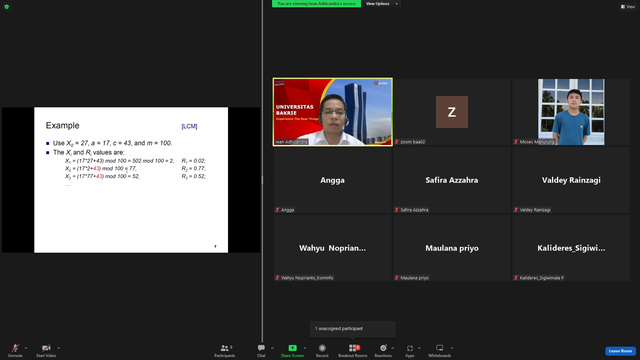Click muted mic icon beside Kalideres_Sigiwimala P
640x360 pixels.
(516, 278)
